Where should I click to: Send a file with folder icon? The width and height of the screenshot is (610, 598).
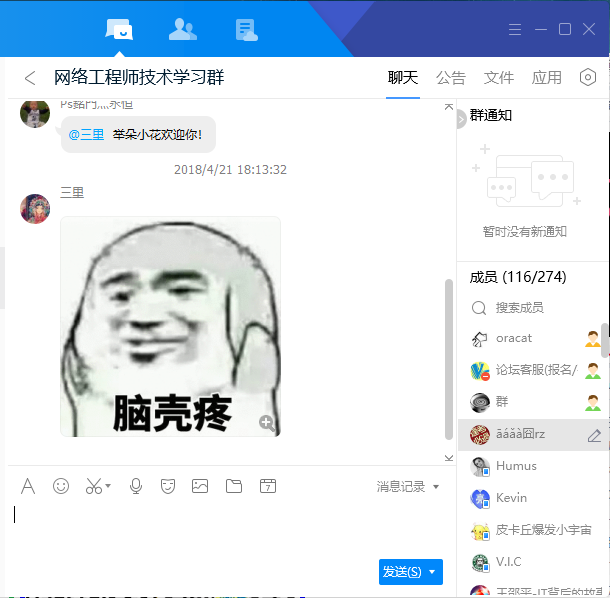(x=234, y=486)
